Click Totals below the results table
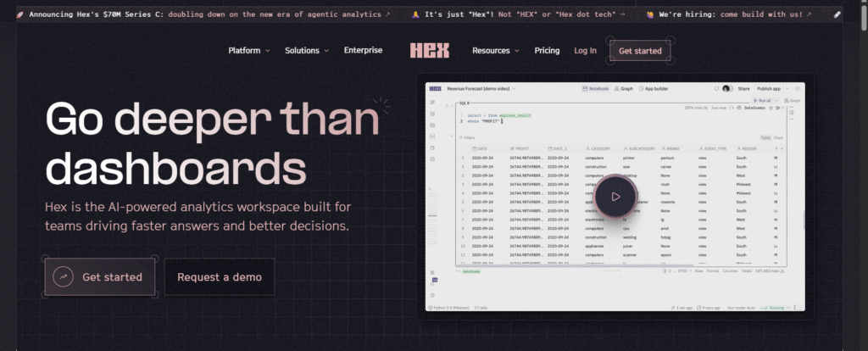The image size is (868, 351). point(746,271)
